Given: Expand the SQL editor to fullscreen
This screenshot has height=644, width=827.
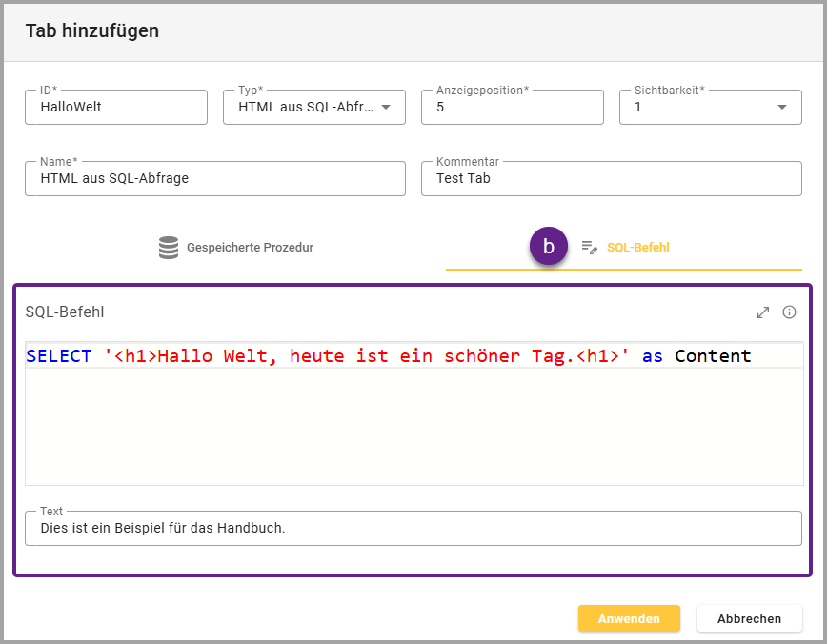Looking at the screenshot, I should click(763, 312).
